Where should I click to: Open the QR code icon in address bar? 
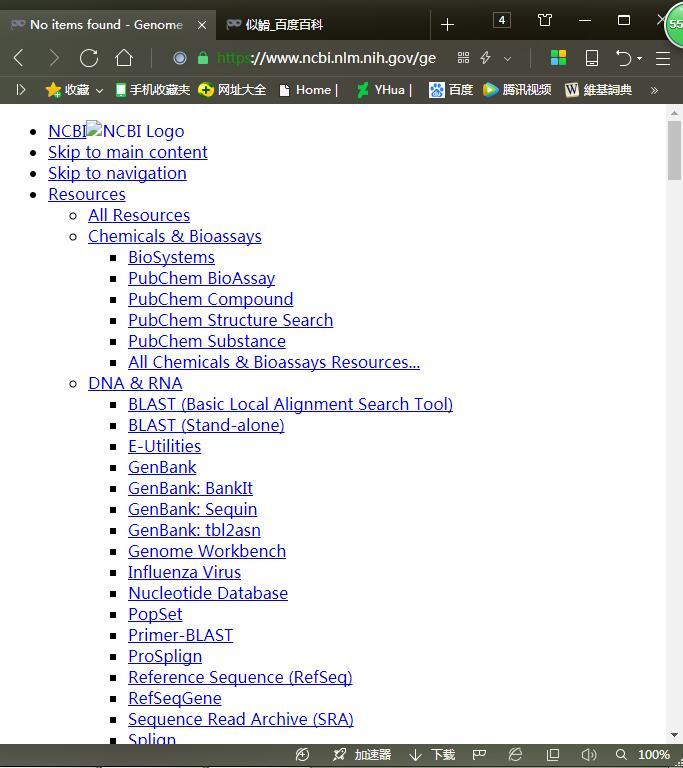(463, 58)
